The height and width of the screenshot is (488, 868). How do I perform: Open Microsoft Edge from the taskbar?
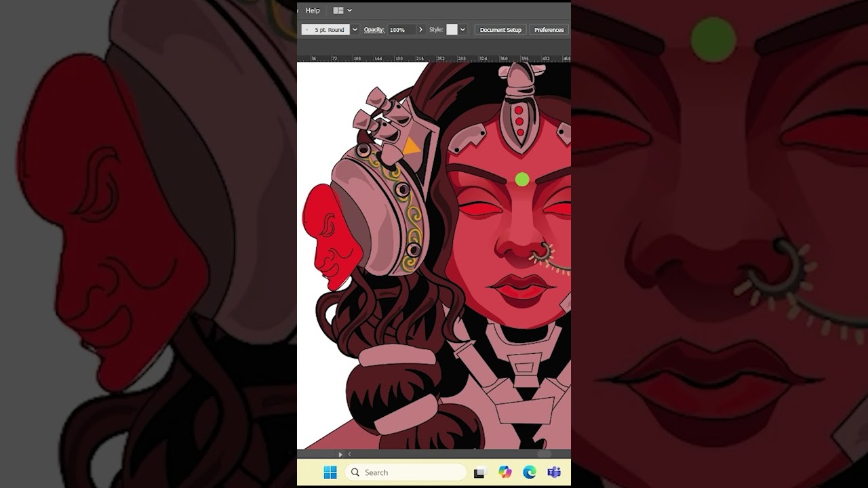[x=529, y=472]
